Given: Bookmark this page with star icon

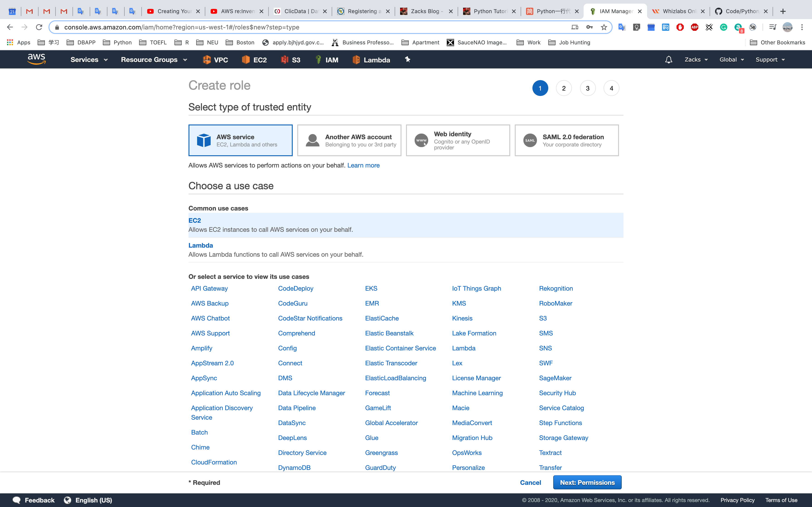Looking at the screenshot, I should coord(604,27).
